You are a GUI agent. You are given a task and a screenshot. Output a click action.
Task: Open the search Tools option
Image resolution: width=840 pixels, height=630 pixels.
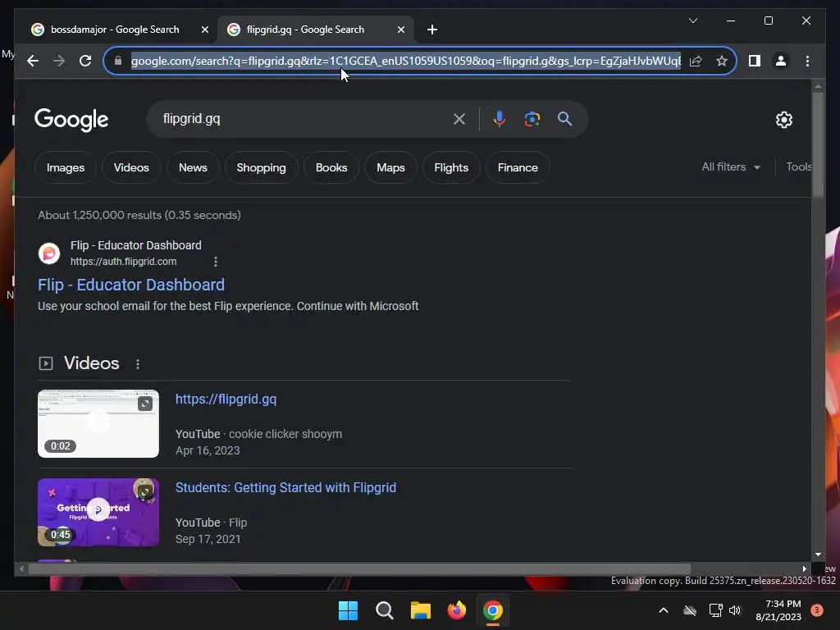tap(798, 167)
